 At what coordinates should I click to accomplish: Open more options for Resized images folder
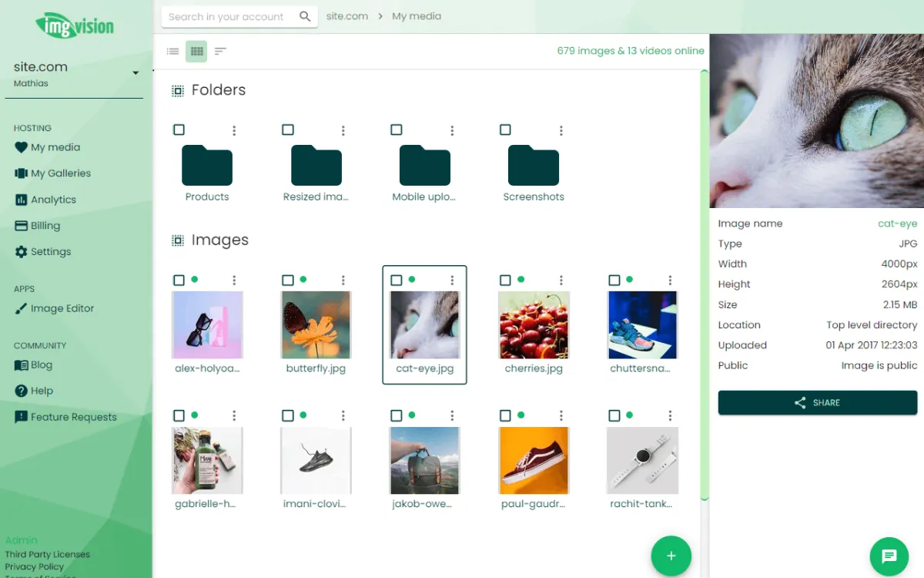[343, 130]
